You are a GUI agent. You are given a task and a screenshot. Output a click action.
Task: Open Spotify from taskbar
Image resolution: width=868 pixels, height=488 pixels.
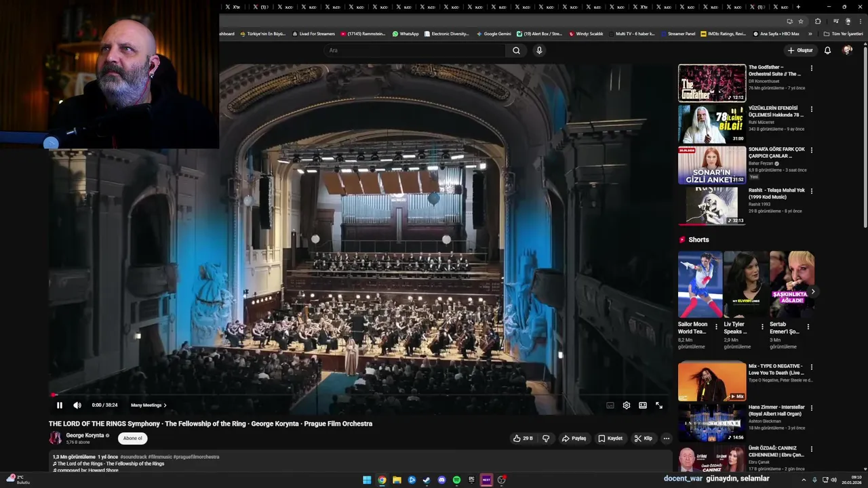(x=456, y=480)
